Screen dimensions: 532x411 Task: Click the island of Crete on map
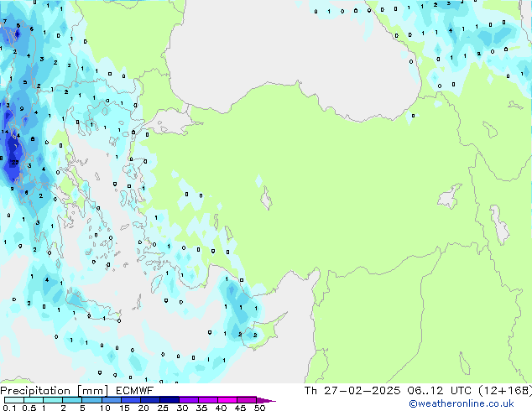pos(93,305)
